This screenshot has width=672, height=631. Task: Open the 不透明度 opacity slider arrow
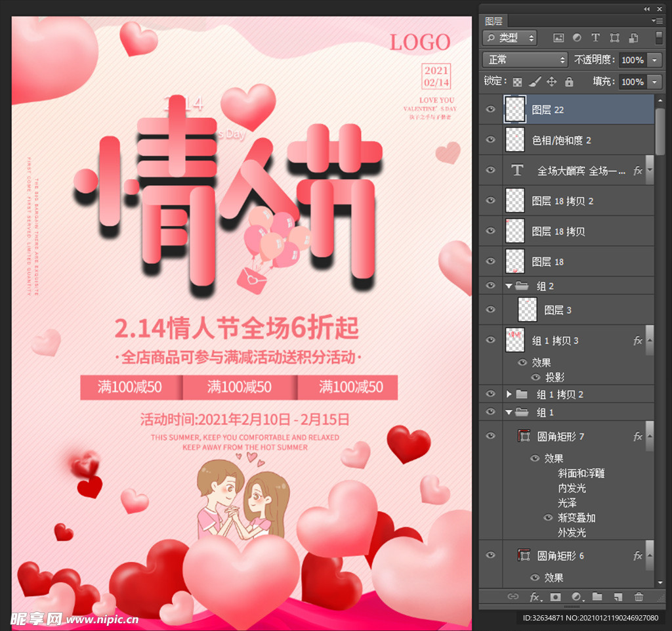click(654, 60)
